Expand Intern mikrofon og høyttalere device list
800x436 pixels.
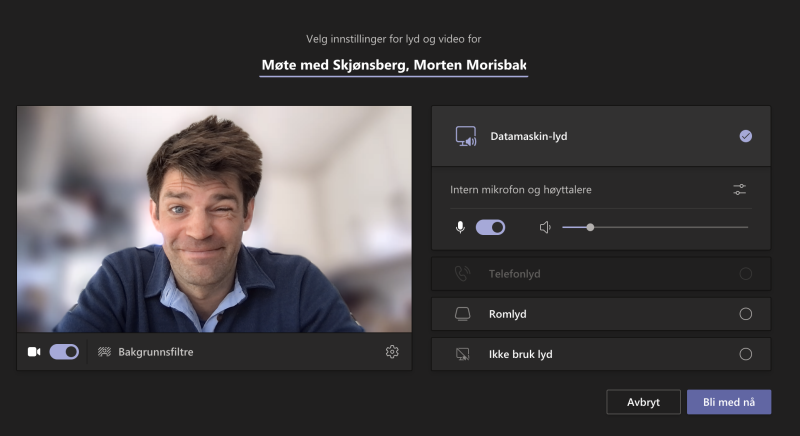click(x=526, y=189)
